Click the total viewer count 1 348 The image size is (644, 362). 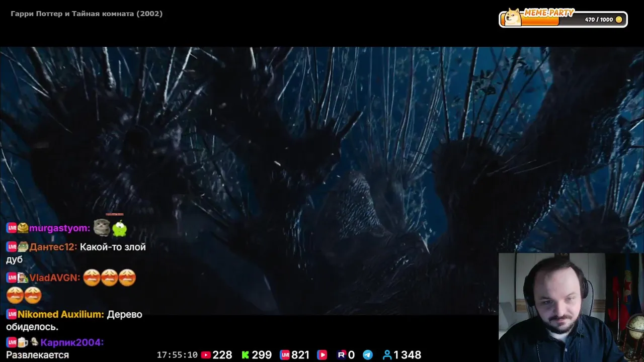[x=407, y=355]
